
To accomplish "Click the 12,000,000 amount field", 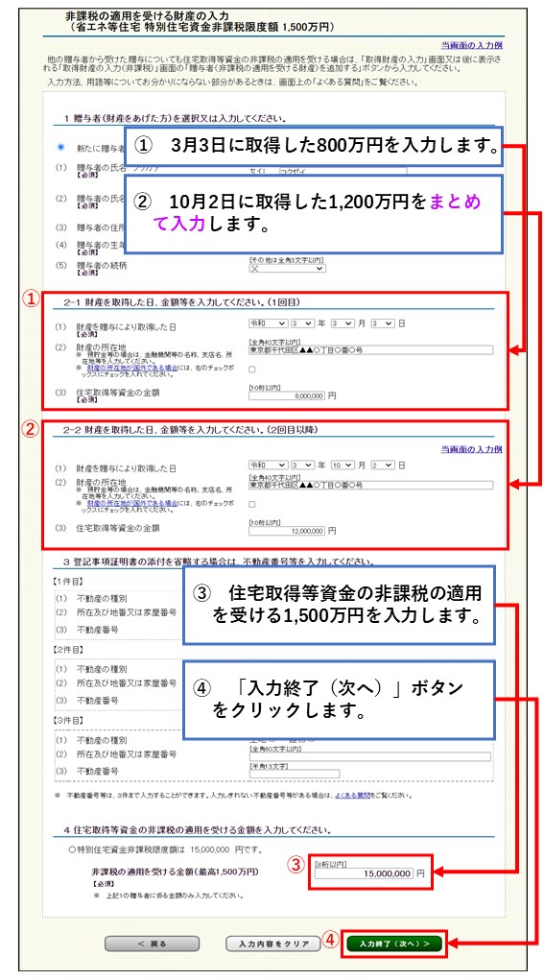I will tap(287, 531).
